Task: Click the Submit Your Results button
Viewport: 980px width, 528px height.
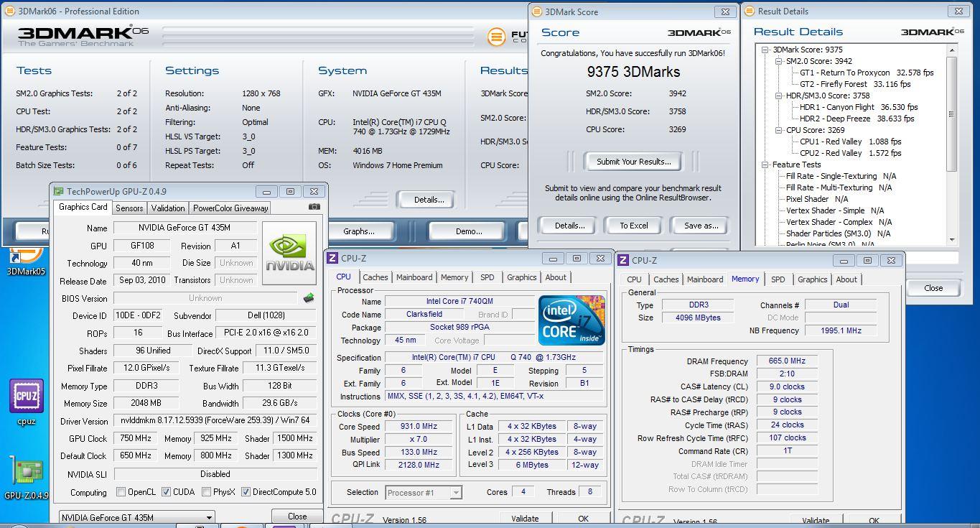Action: point(634,162)
